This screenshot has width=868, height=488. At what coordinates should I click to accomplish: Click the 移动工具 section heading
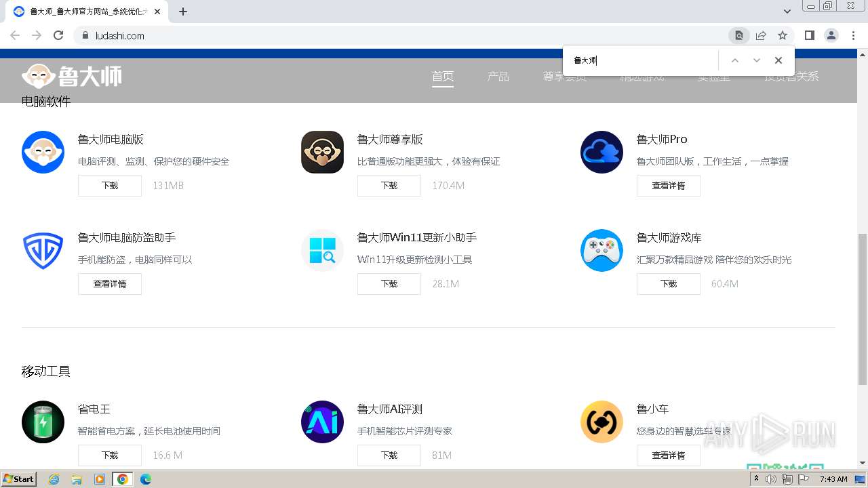tap(46, 371)
